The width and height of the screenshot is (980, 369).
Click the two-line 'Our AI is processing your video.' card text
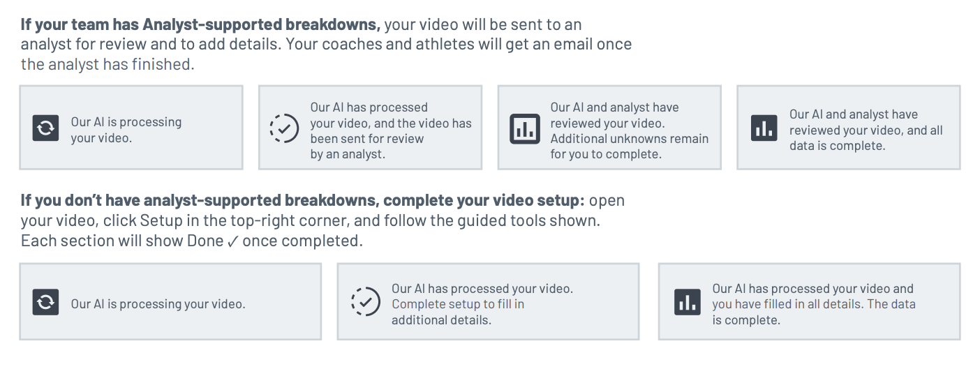126,130
